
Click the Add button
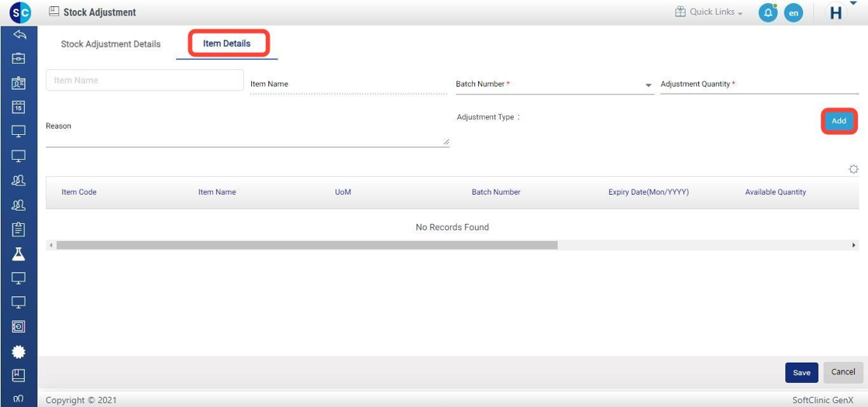(839, 121)
